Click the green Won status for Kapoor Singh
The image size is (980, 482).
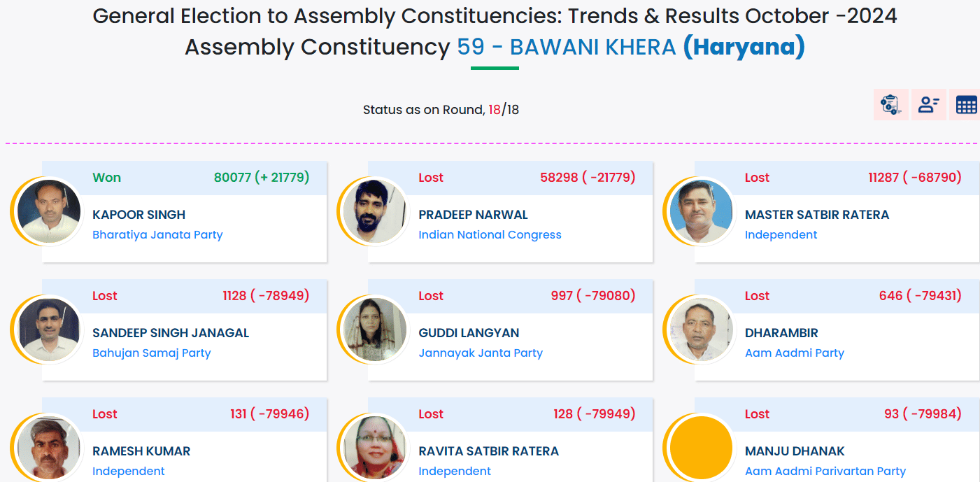(106, 178)
